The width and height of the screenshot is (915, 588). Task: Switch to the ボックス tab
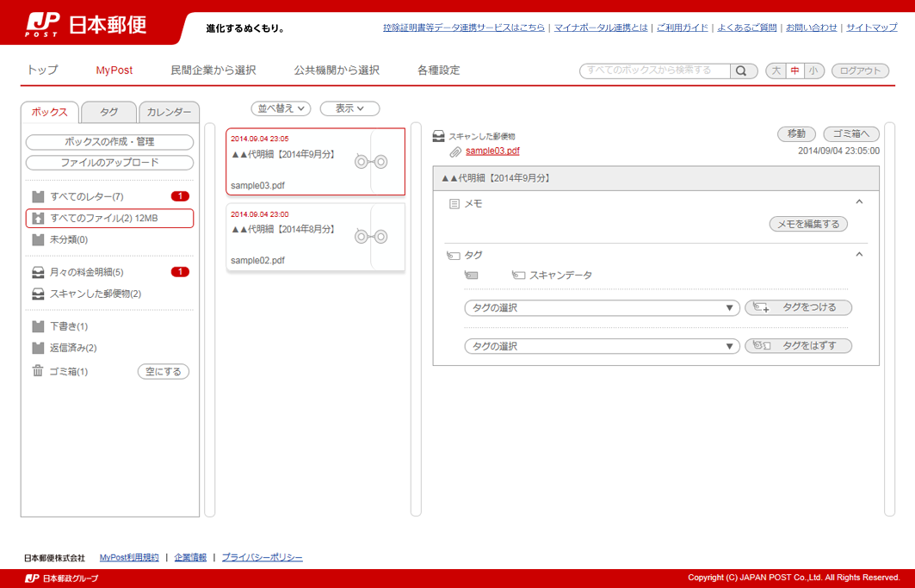click(x=50, y=112)
